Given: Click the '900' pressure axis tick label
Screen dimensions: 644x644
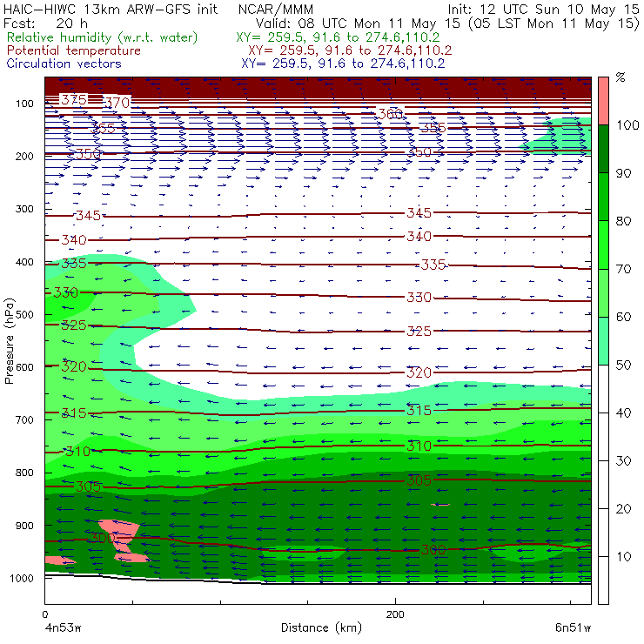Looking at the screenshot, I should point(24,526).
